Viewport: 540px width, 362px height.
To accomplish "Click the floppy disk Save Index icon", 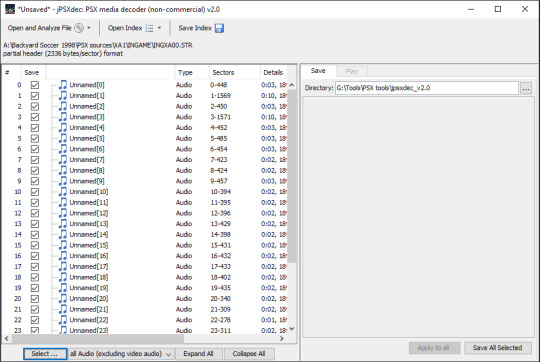I will [219, 28].
